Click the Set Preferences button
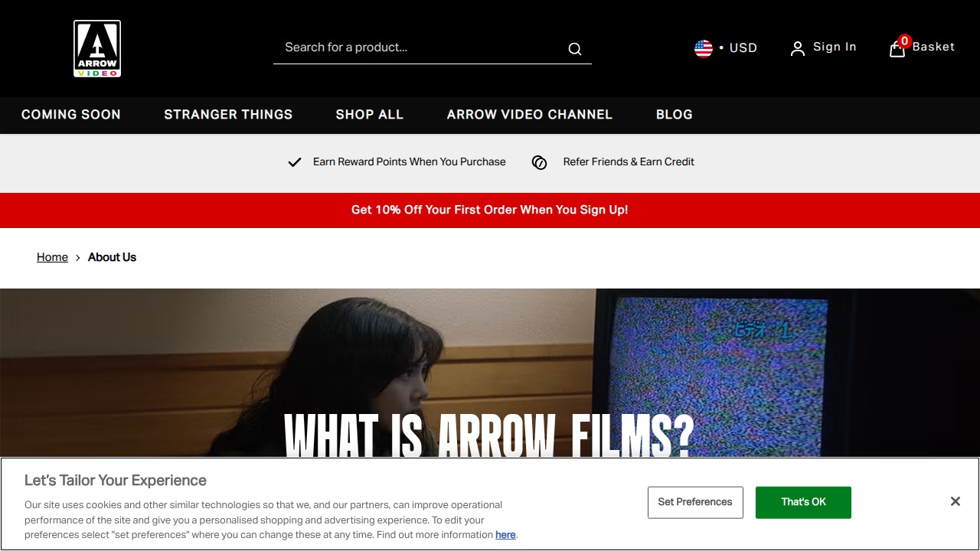Image resolution: width=980 pixels, height=551 pixels. pyautogui.click(x=695, y=502)
